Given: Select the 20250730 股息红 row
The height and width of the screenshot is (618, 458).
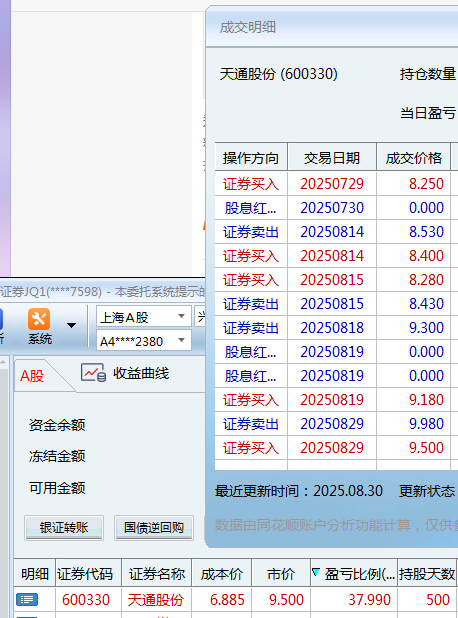Looking at the screenshot, I should (x=336, y=208).
